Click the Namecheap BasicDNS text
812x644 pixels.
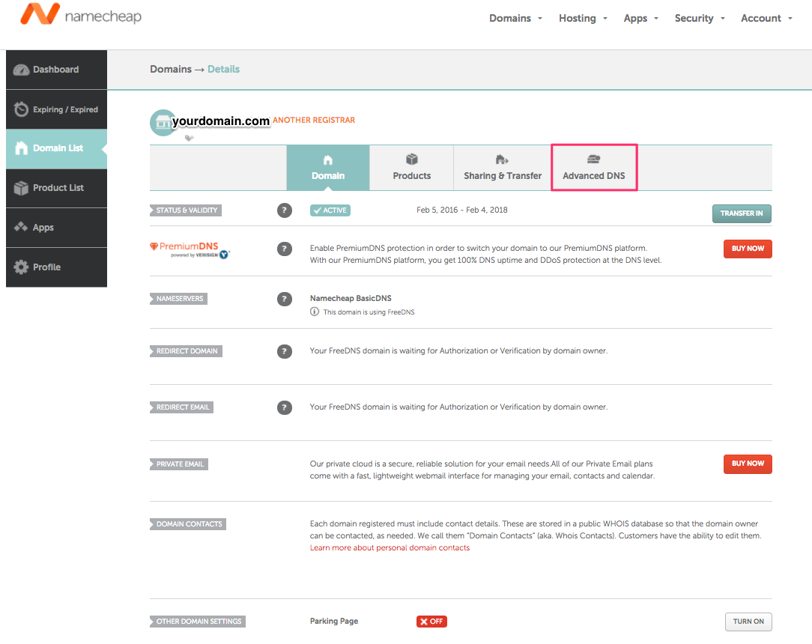(x=351, y=298)
